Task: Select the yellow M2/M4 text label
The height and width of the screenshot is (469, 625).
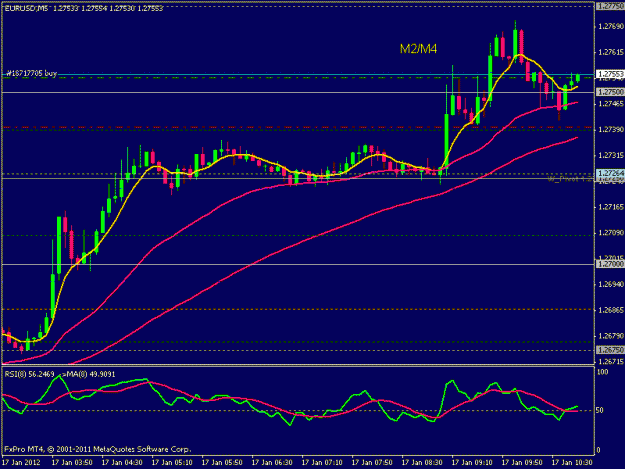Action: pyautogui.click(x=418, y=49)
